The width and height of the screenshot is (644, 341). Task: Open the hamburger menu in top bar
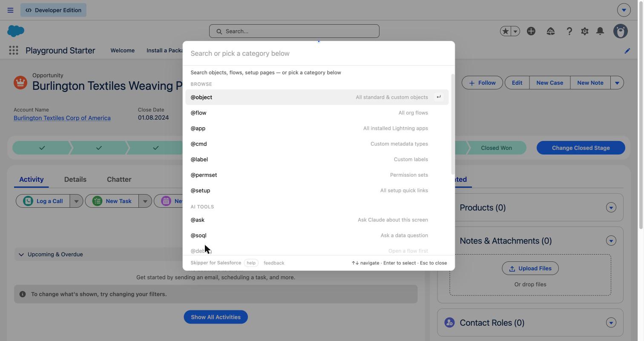pyautogui.click(x=10, y=10)
